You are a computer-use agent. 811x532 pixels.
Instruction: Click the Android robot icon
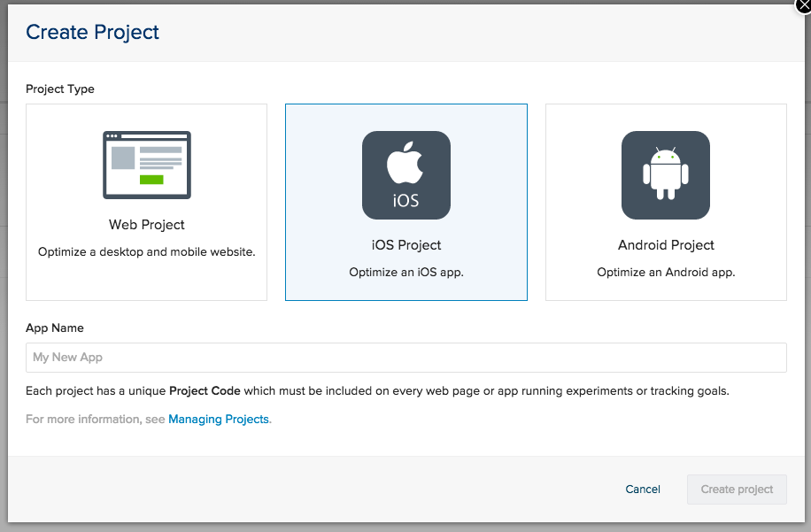pyautogui.click(x=665, y=174)
